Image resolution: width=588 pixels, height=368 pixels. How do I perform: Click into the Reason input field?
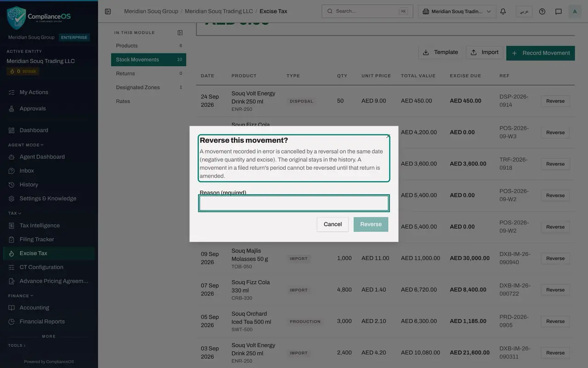click(294, 203)
